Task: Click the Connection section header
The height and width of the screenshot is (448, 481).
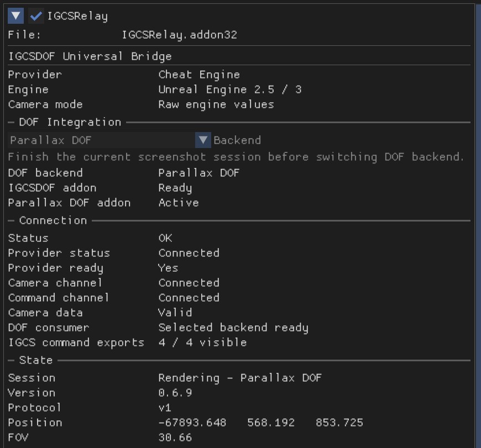Action: pos(53,220)
